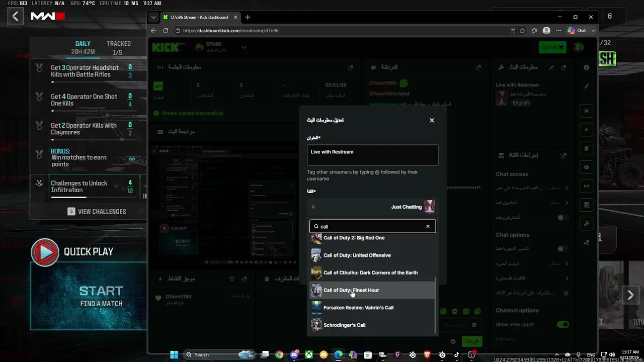Switch to the TRACKED challenges tab
Screen dimensions: 644x362
[118, 48]
